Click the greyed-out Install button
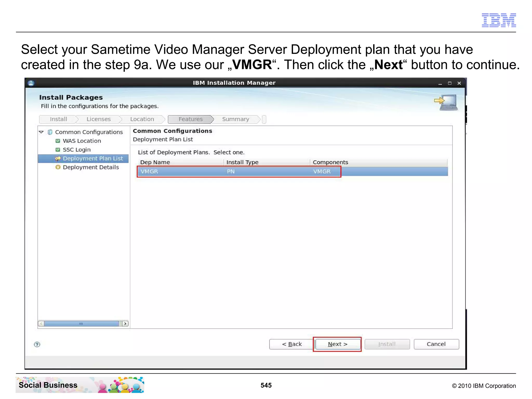The width and height of the screenshot is (532, 399). point(387,344)
